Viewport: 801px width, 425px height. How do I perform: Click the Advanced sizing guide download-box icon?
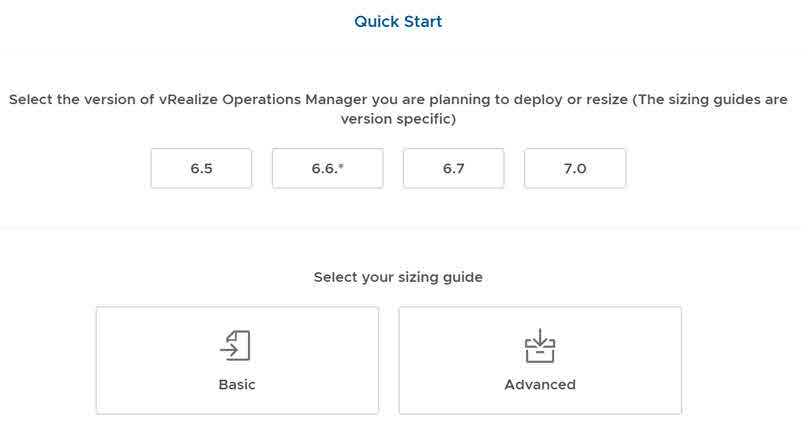(x=540, y=345)
